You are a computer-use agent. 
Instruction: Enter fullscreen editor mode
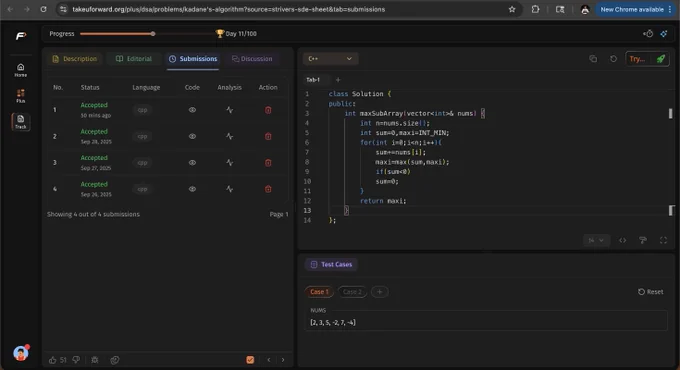(x=663, y=240)
